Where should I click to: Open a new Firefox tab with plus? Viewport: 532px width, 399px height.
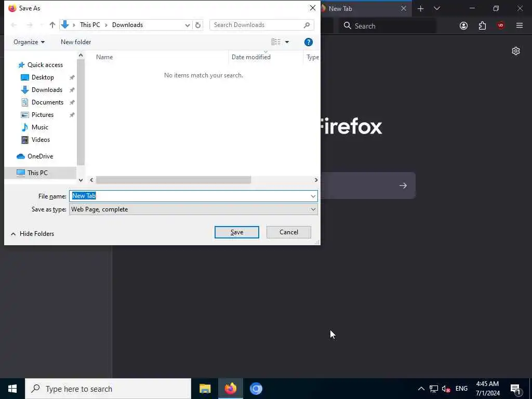[420, 8]
